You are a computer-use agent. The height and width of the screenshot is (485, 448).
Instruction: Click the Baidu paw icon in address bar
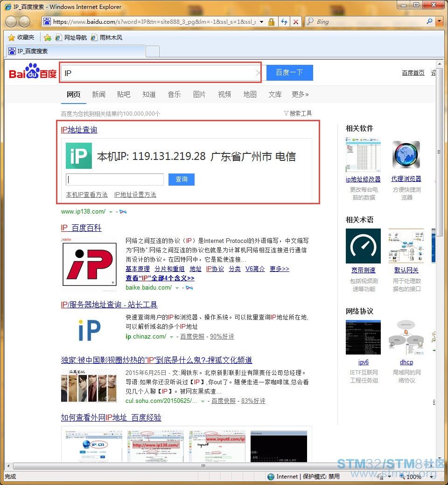(47, 21)
